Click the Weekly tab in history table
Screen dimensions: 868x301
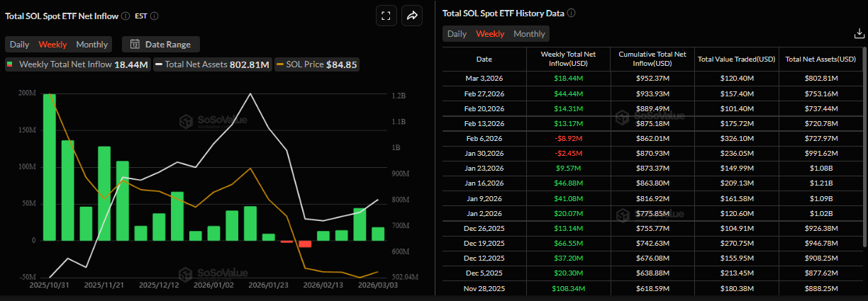pyautogui.click(x=490, y=34)
